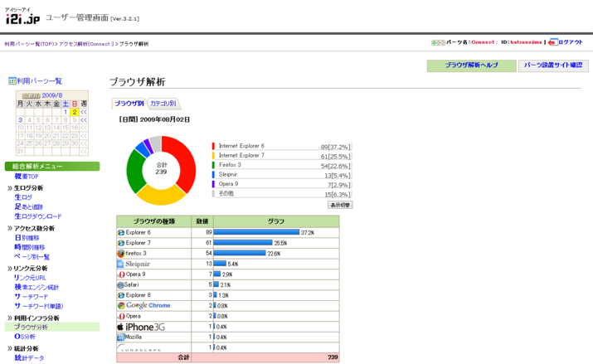Click the total value 239 in 合計 row
Viewport: 593px width, 364px height.
333,357
